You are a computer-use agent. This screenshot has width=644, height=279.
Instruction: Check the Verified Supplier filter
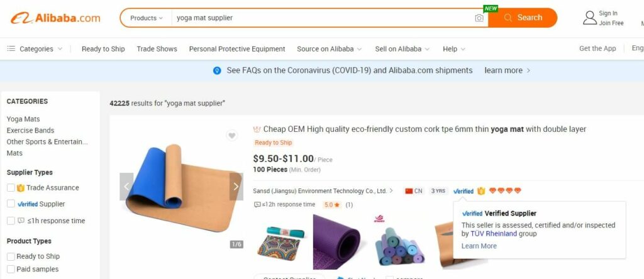point(11,204)
